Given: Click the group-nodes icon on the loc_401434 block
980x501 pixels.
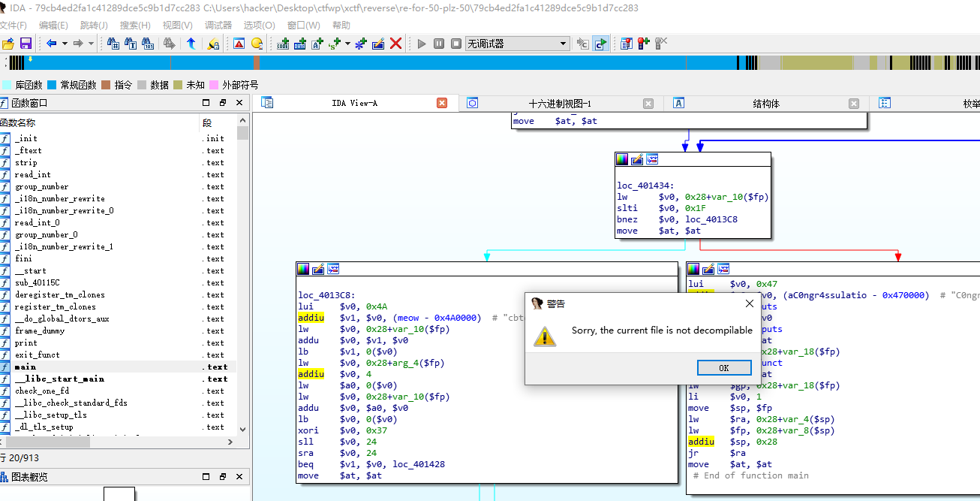Looking at the screenshot, I should [x=652, y=159].
